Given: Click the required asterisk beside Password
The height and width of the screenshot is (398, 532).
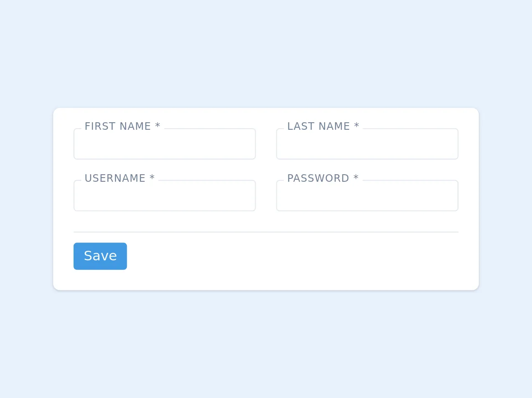Looking at the screenshot, I should point(356,178).
